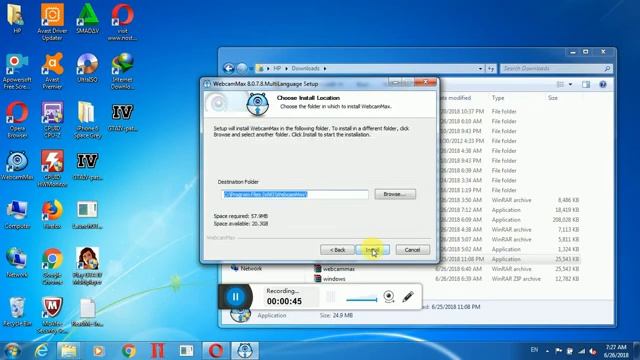
Task: Click WebcamMax setup taskbar button
Action: tap(245, 351)
